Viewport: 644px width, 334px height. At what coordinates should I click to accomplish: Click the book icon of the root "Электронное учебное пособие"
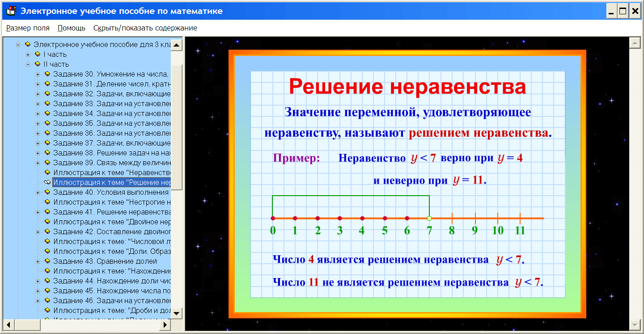27,44
